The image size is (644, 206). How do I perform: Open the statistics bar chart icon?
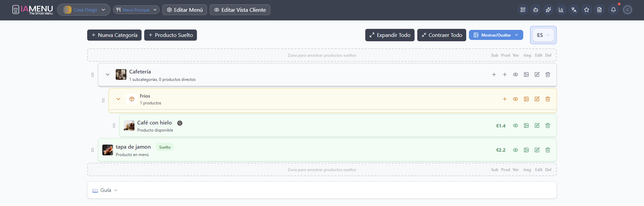tap(561, 10)
